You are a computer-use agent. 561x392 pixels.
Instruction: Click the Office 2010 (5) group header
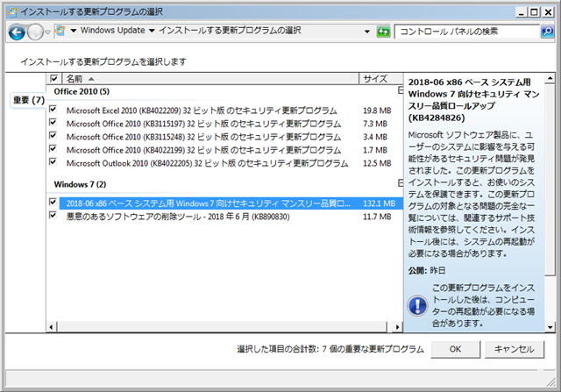82,92
